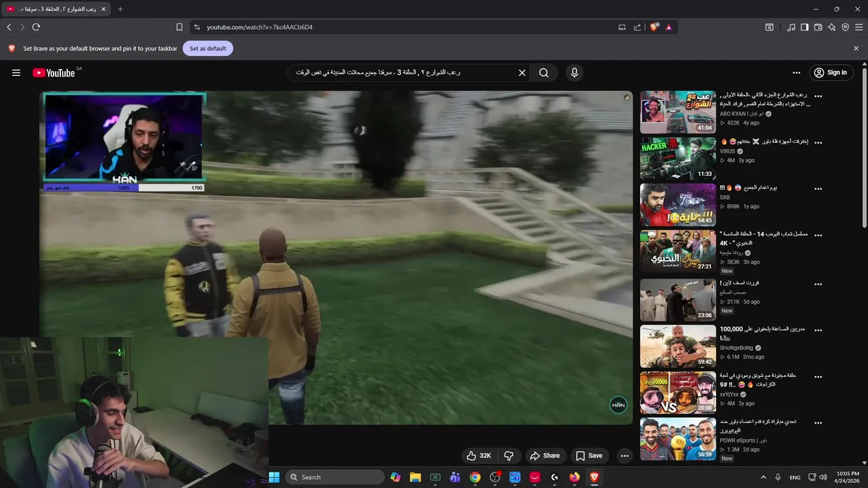Open the 27:21 video thumbnail
This screenshot has height=488, width=868.
click(677, 251)
